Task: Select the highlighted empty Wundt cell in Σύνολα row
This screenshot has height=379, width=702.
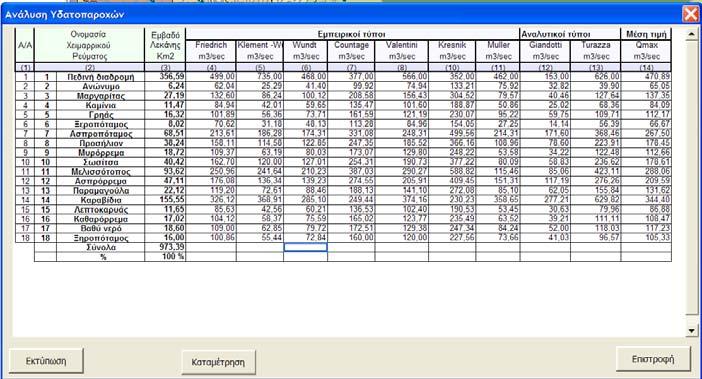Action: (x=306, y=247)
